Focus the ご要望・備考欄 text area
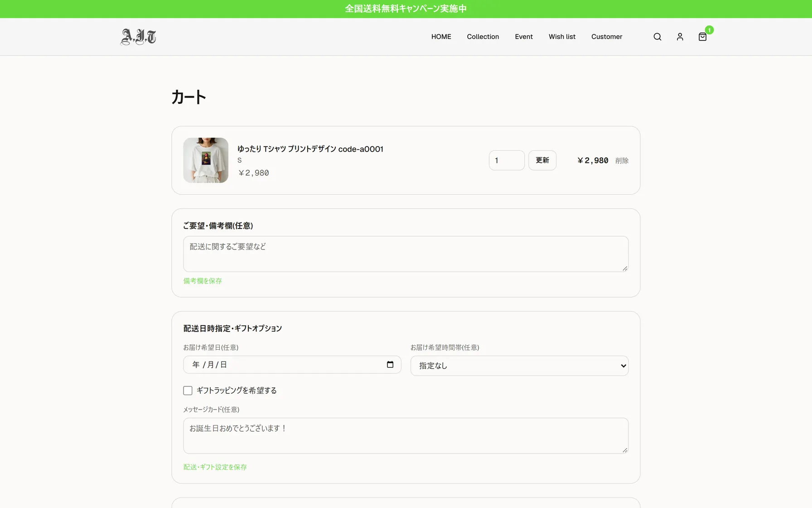Image resolution: width=812 pixels, height=508 pixels. coord(406,254)
